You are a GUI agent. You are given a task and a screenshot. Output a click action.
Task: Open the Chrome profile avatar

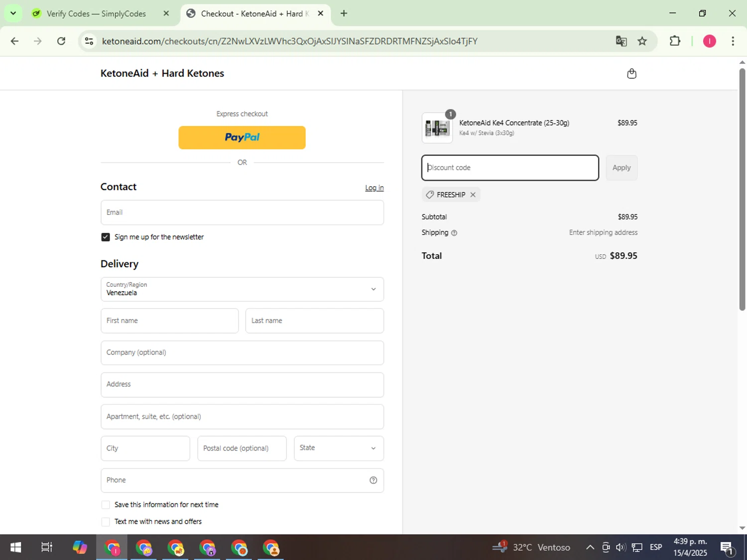pyautogui.click(x=709, y=41)
